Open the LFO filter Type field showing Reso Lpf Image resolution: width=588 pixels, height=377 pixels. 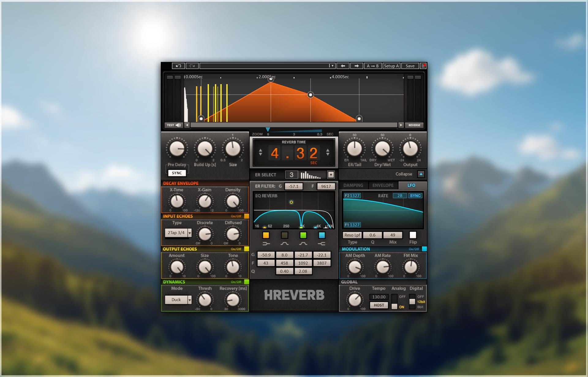click(x=352, y=235)
